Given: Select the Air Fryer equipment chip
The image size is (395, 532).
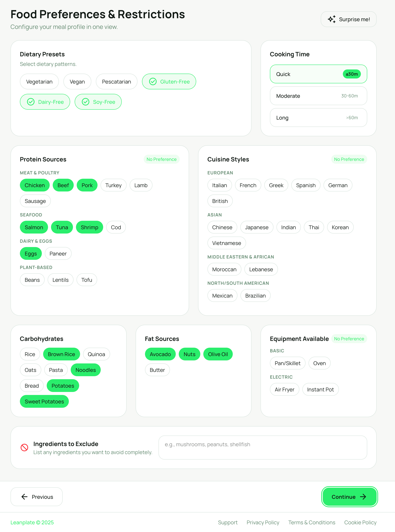Looking at the screenshot, I should pyautogui.click(x=284, y=390).
